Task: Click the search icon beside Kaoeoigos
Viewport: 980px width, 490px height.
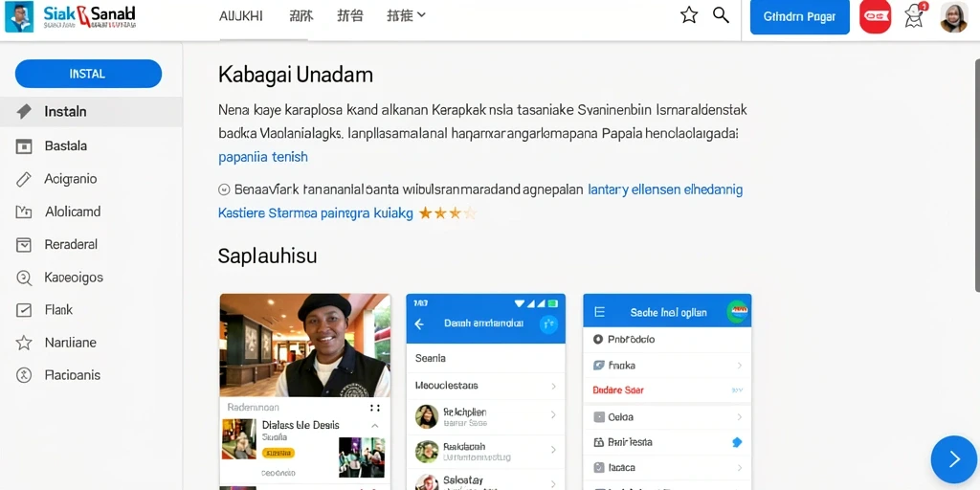Action: [24, 278]
